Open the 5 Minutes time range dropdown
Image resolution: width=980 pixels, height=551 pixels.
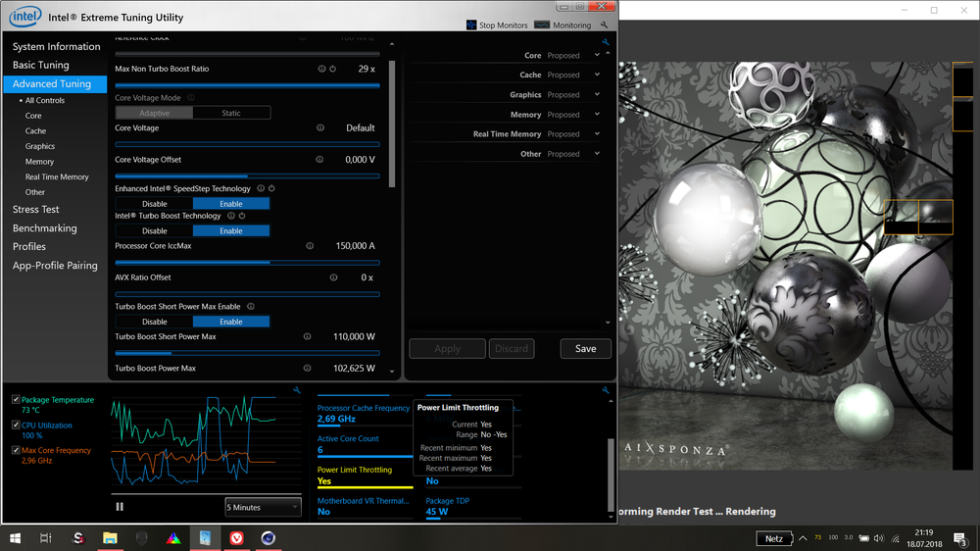tap(263, 507)
